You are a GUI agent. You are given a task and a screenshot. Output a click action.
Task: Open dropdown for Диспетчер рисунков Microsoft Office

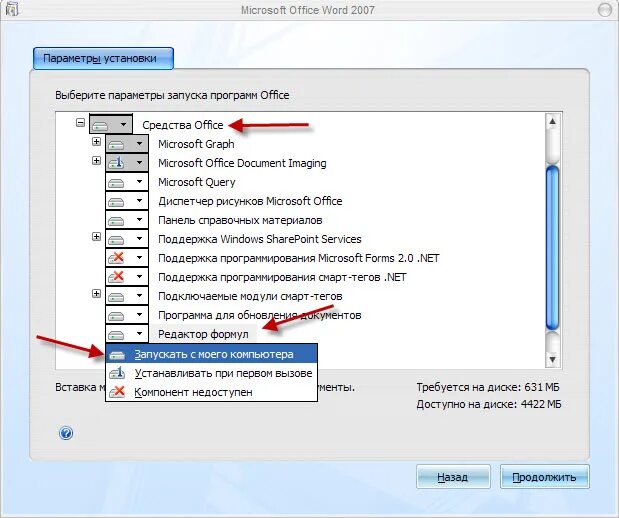tap(127, 201)
